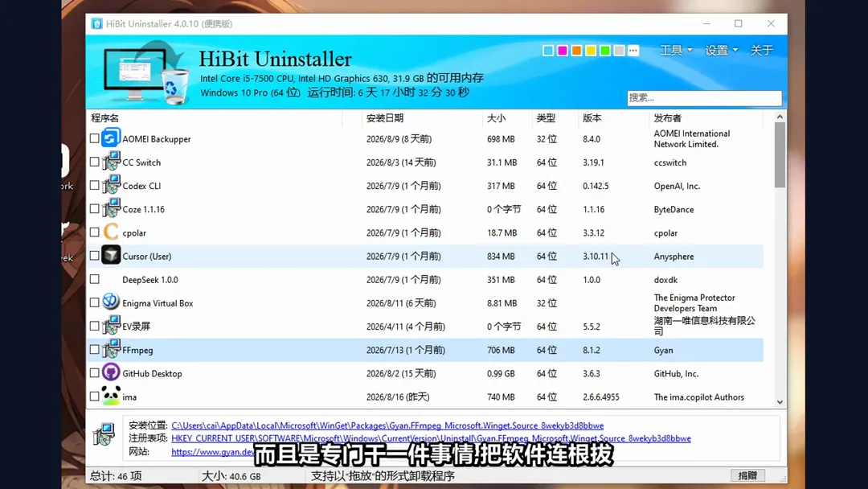Image resolution: width=868 pixels, height=489 pixels.
Task: Pick the gray theme swatch
Action: [620, 51]
